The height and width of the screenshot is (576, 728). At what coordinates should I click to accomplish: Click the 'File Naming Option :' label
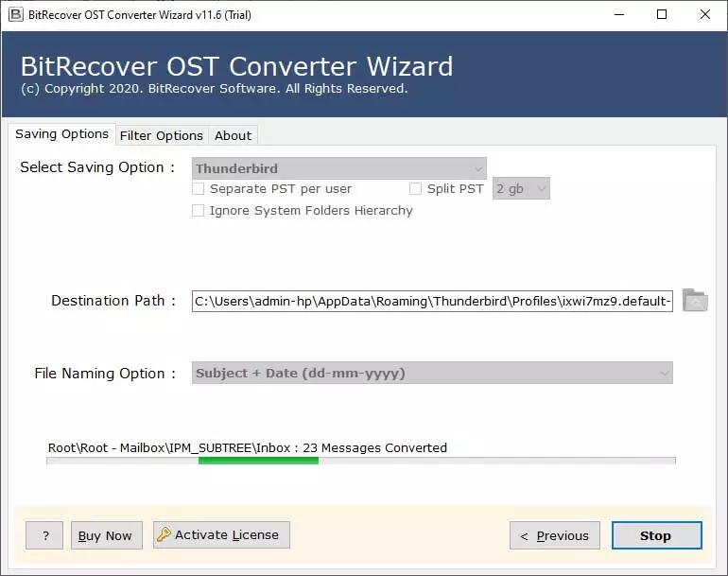click(105, 374)
